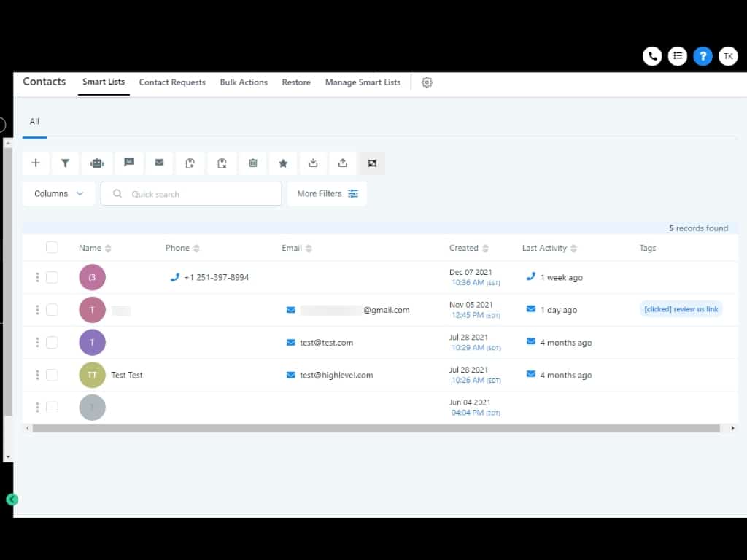The image size is (747, 560).
Task: Expand the Columns dropdown
Action: (59, 194)
